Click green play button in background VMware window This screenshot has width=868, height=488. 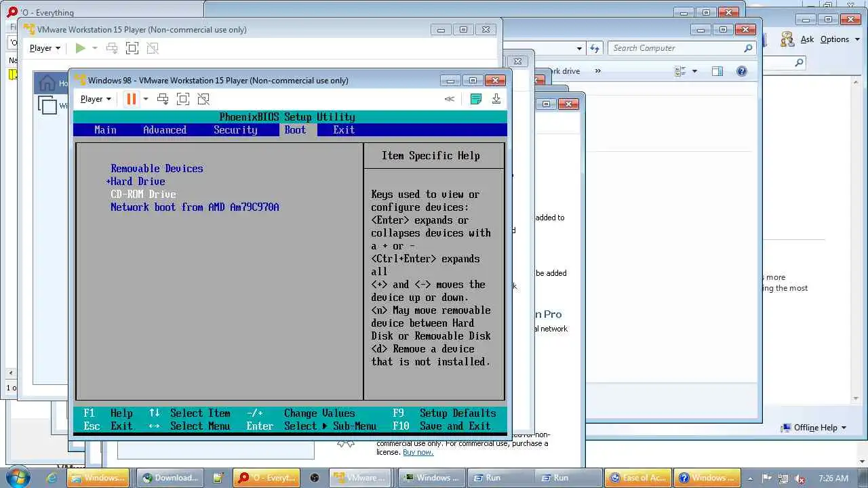coord(80,48)
